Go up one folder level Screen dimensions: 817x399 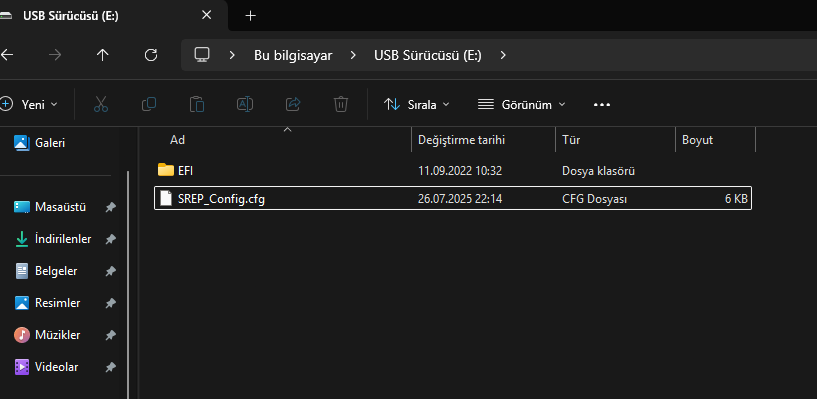tap(103, 55)
